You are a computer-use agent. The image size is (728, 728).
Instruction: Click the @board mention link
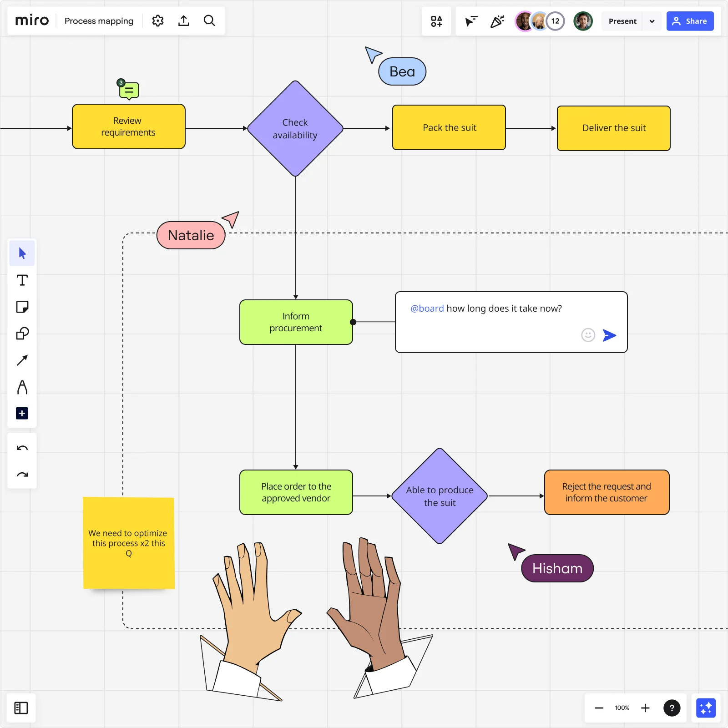click(x=427, y=308)
